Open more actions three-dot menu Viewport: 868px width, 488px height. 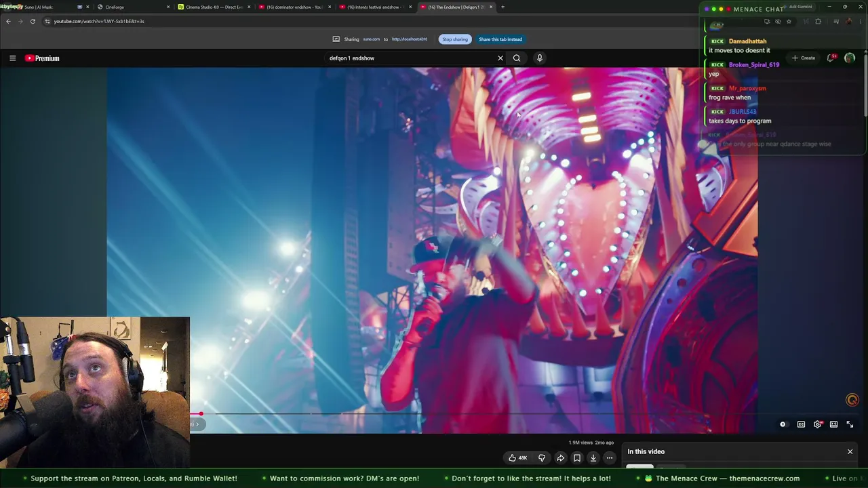coord(610,458)
